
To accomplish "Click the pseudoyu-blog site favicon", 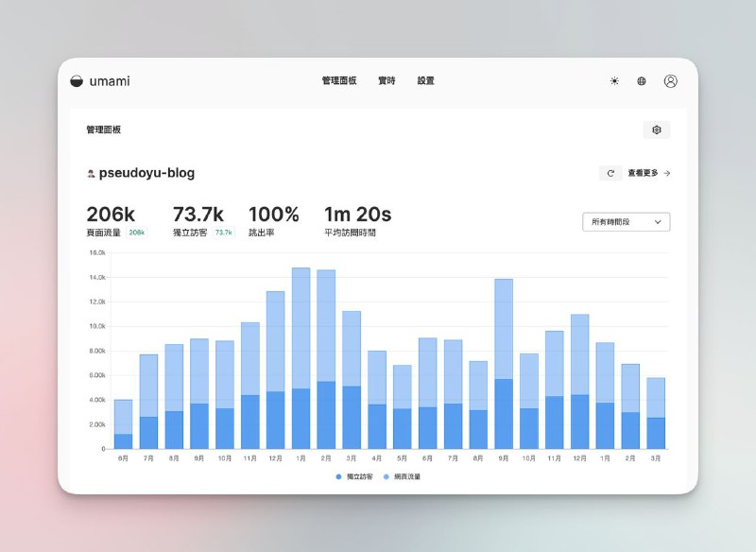I will click(91, 174).
